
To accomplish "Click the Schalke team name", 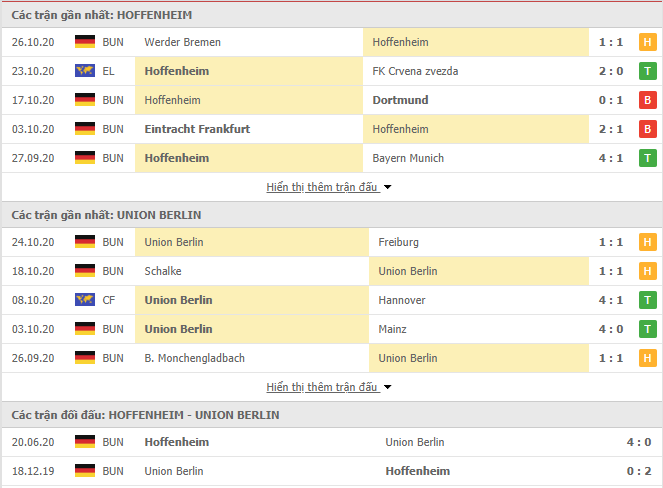I will (x=163, y=271).
